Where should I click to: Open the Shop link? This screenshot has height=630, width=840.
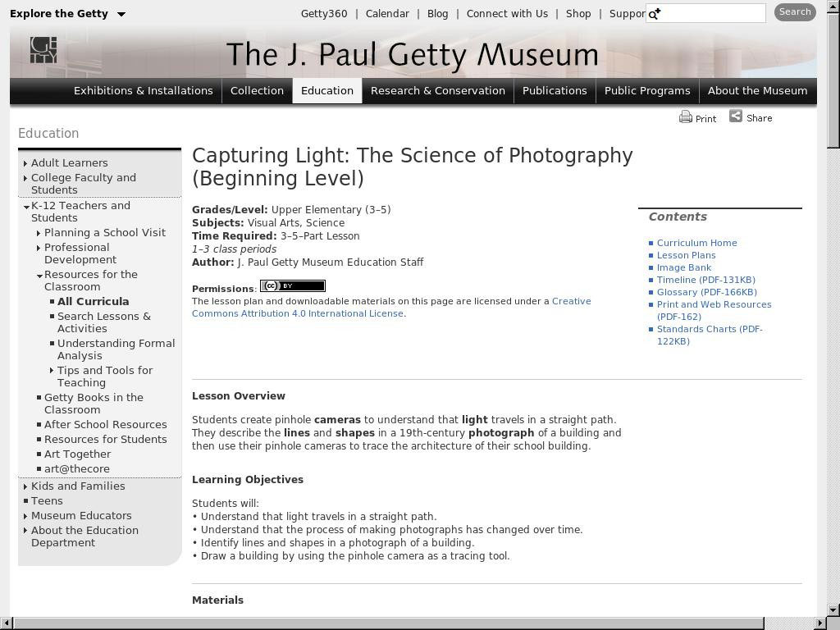pyautogui.click(x=578, y=14)
